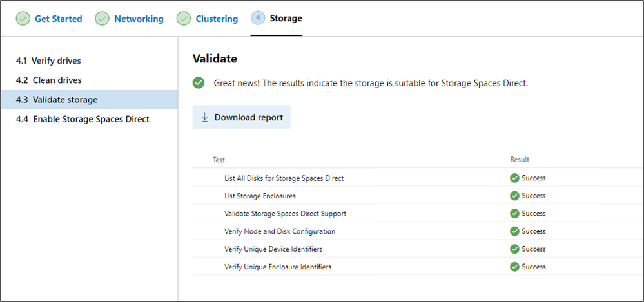Click the Networking step checkmark icon
The width and height of the screenshot is (644, 302).
point(102,19)
